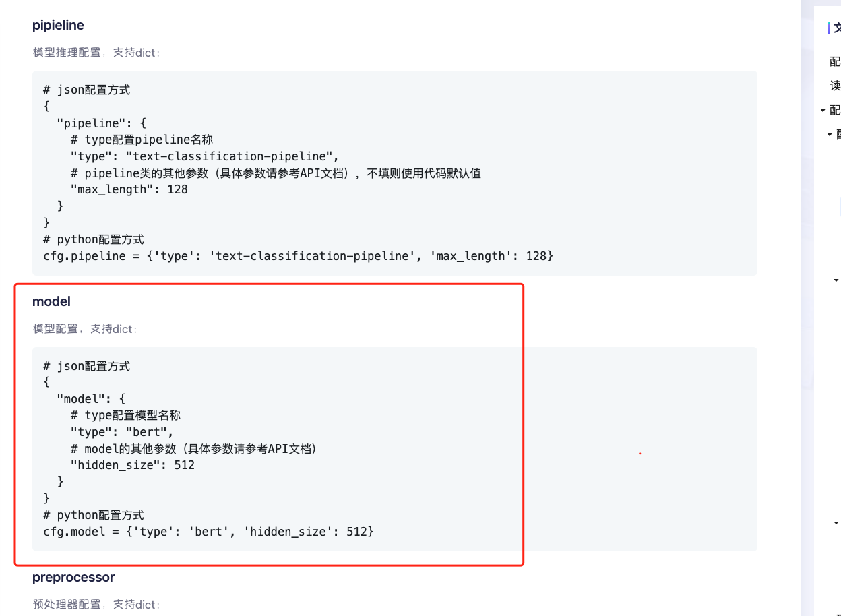Click the "# type配置pipeline名称" comment line
841x616 pixels.
(142, 140)
